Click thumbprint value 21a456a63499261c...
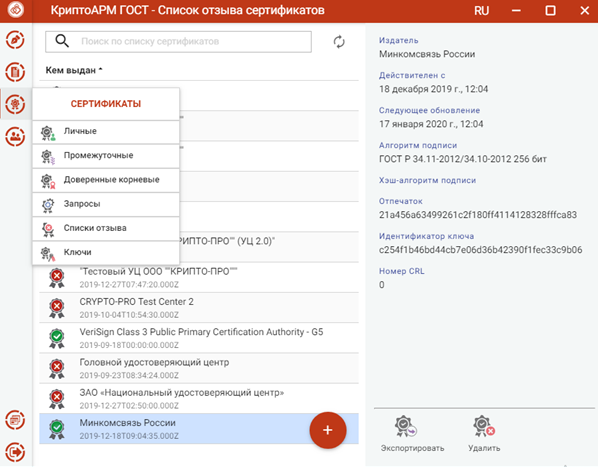 coord(477,215)
